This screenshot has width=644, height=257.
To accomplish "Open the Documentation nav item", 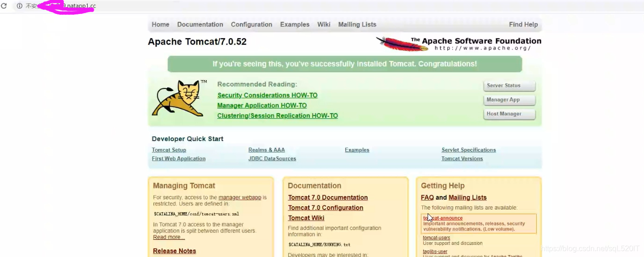I will tap(200, 25).
